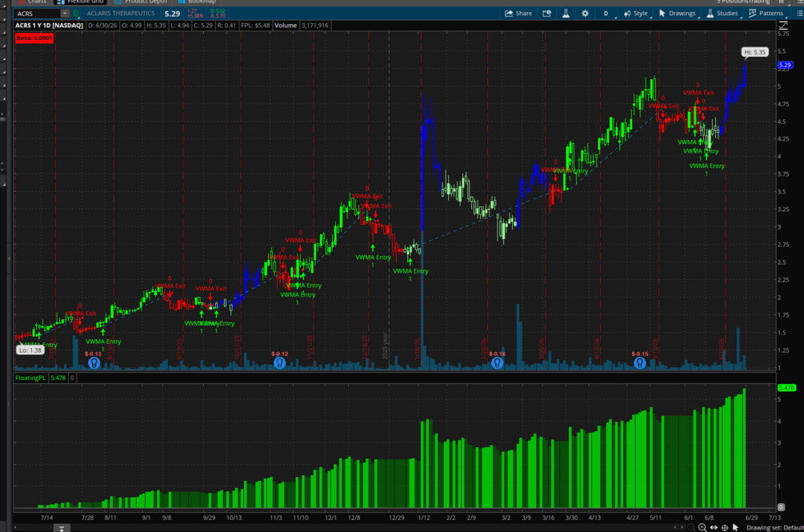Image resolution: width=804 pixels, height=532 pixels.
Task: Toggle the price axis scale icon
Action: coord(783,25)
